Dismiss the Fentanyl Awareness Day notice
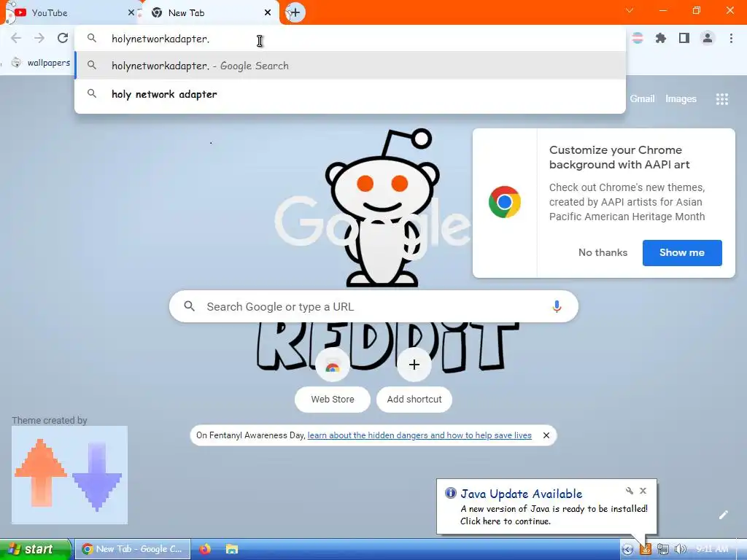Screen dimensions: 747x560 546,435
